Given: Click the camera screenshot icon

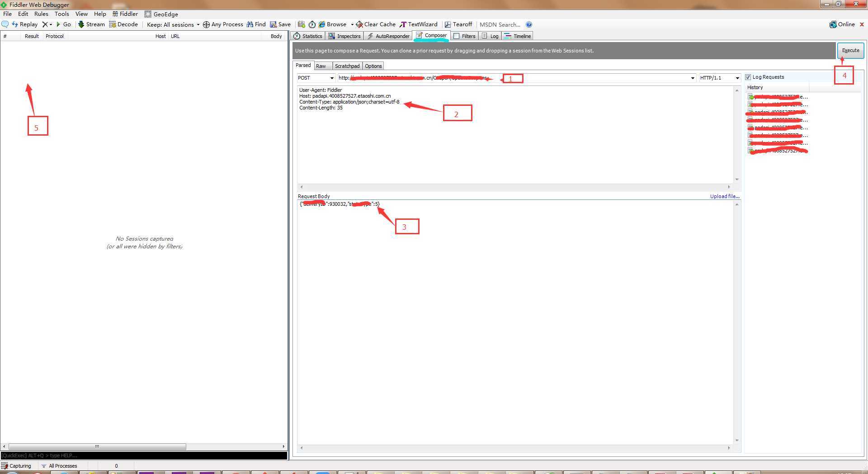Looking at the screenshot, I should pyautogui.click(x=302, y=24).
